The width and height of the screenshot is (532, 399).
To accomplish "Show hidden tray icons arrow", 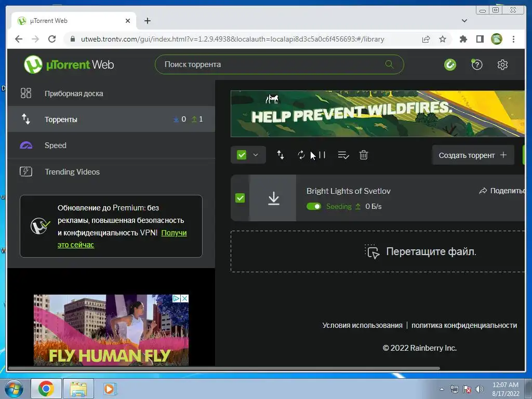I will 442,389.
